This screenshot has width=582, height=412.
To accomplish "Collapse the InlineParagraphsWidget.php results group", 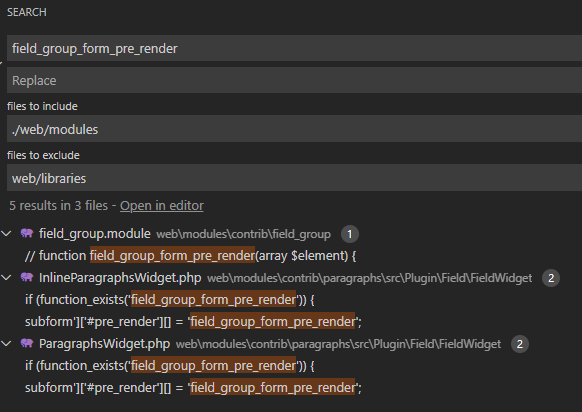I will tap(6, 277).
